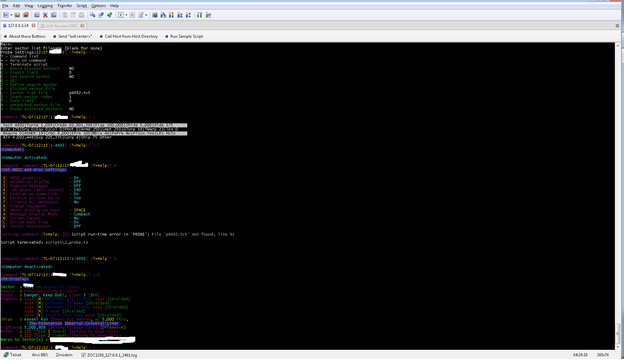Click the upload file arrow icon
Viewport: 624px width, 364px height.
(101, 15)
